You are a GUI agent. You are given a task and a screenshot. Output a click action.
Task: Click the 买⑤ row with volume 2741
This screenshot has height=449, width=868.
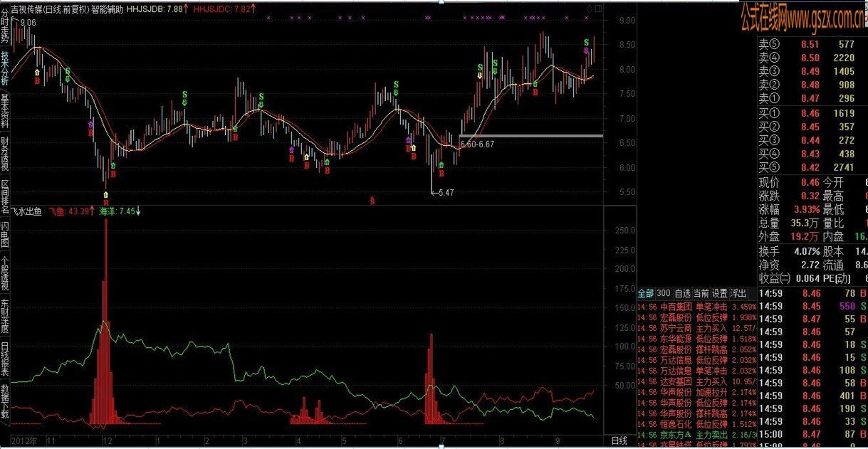[812, 167]
